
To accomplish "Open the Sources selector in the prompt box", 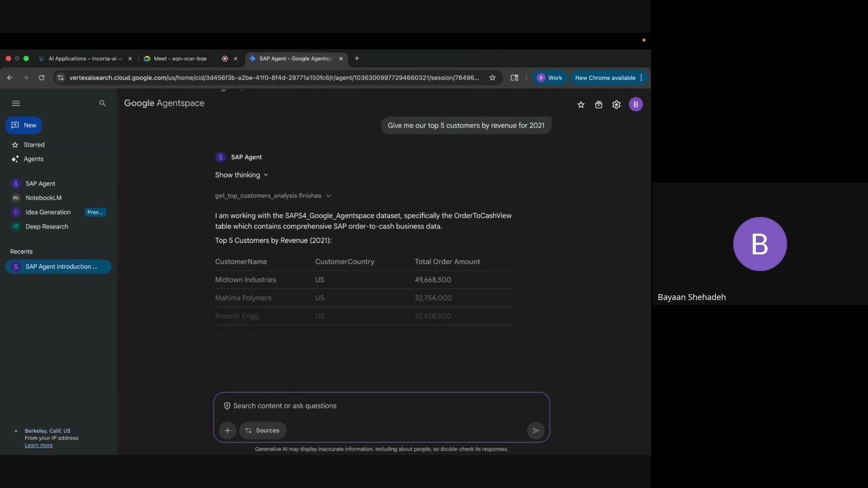I will pyautogui.click(x=263, y=431).
